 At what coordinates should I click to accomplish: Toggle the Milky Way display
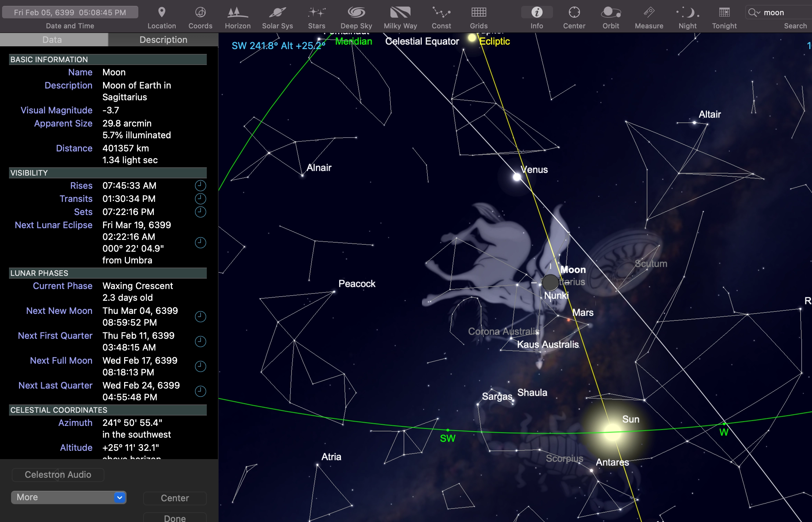(400, 13)
